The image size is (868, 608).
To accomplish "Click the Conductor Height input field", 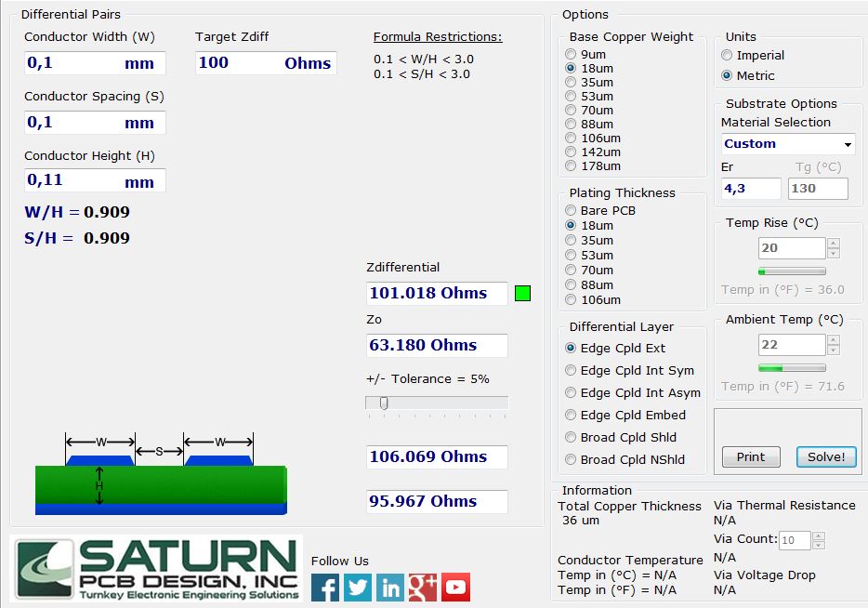I will point(95,180).
